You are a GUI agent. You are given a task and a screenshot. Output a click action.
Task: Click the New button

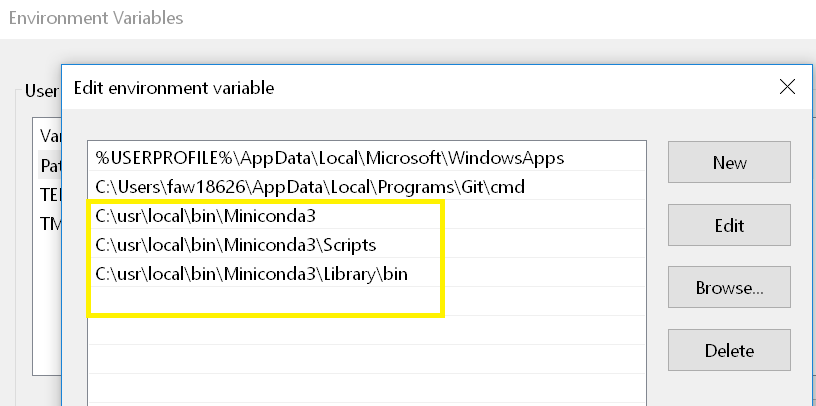(729, 162)
